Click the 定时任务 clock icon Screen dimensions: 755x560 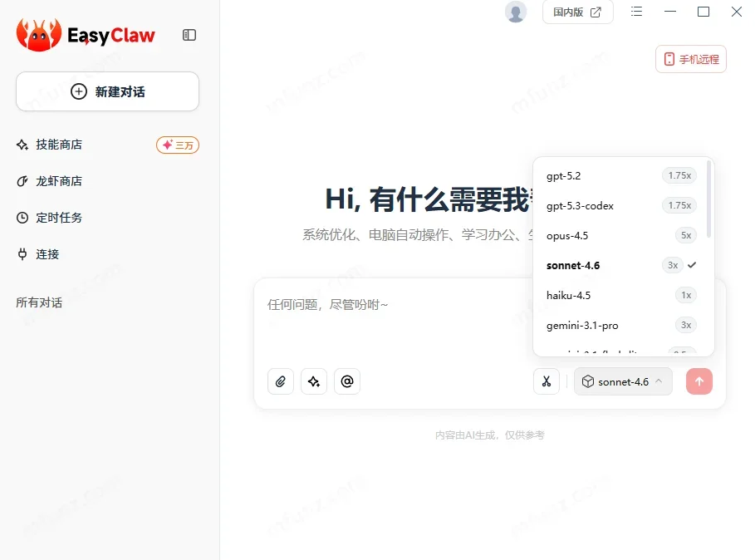pyautogui.click(x=22, y=218)
